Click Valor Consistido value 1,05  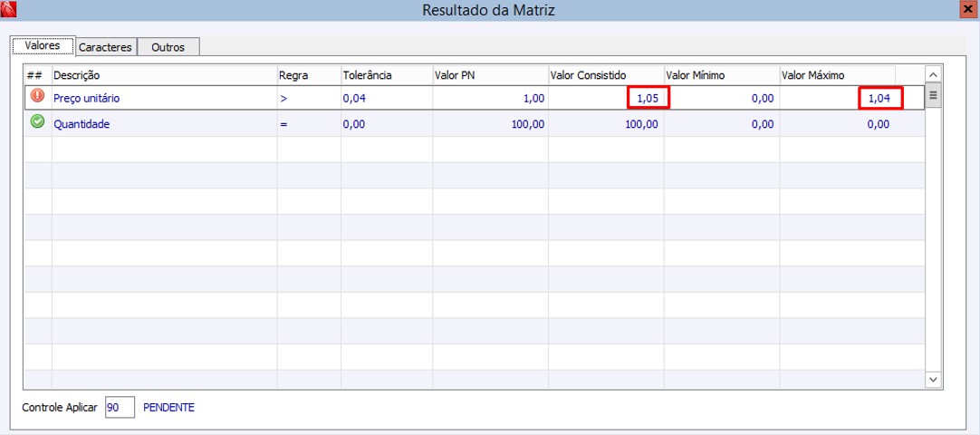tap(649, 98)
